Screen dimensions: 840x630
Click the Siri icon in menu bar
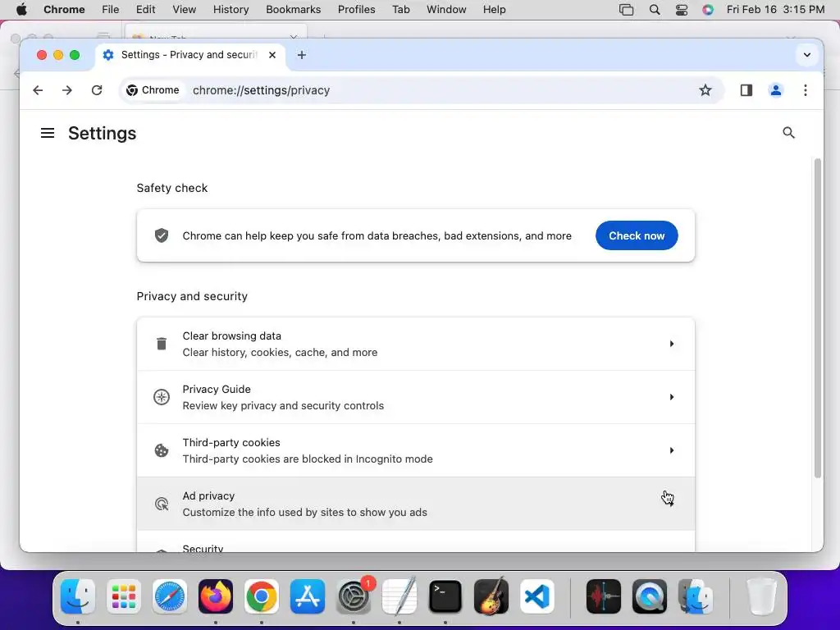708,9
